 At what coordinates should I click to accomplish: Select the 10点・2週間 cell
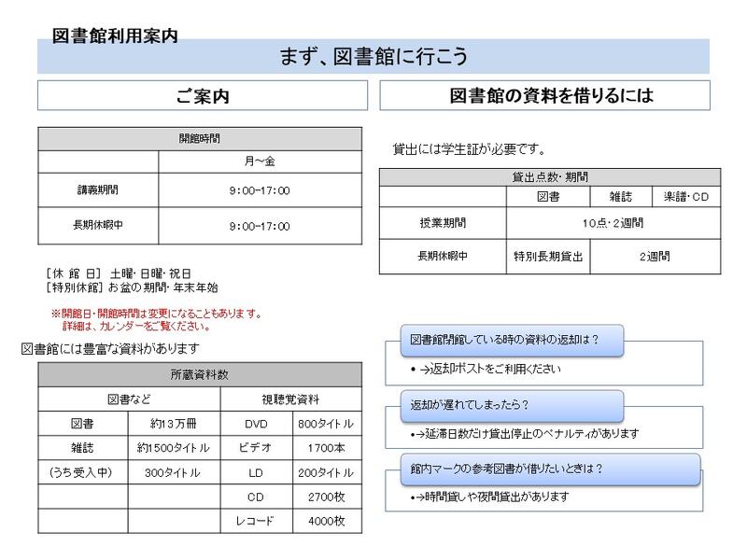(x=613, y=223)
